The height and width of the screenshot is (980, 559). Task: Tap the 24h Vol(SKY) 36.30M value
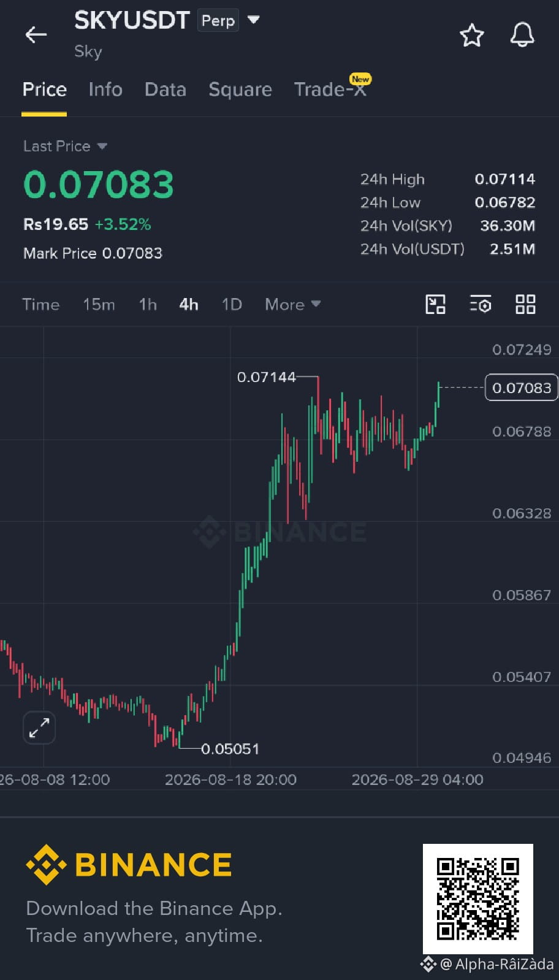pyautogui.click(x=508, y=226)
